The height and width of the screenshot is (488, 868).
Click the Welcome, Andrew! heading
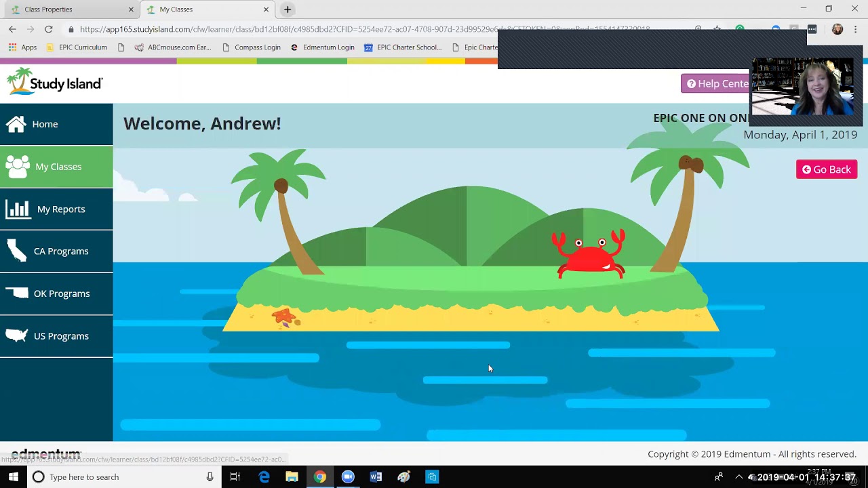pyautogui.click(x=202, y=123)
